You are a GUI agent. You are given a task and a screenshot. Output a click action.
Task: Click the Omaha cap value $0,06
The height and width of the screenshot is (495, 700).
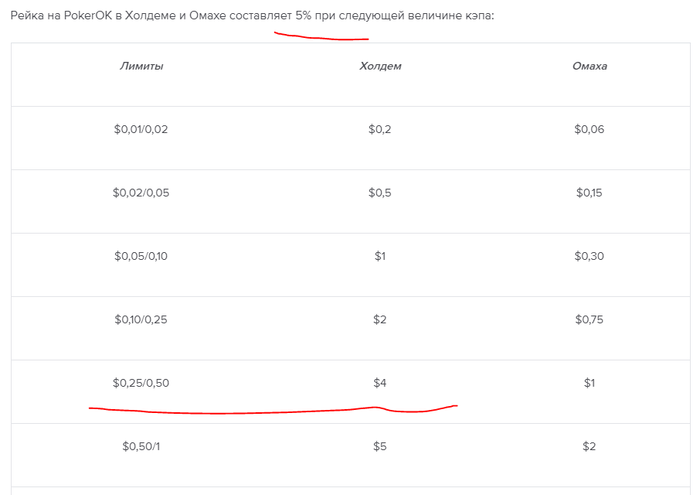589,129
